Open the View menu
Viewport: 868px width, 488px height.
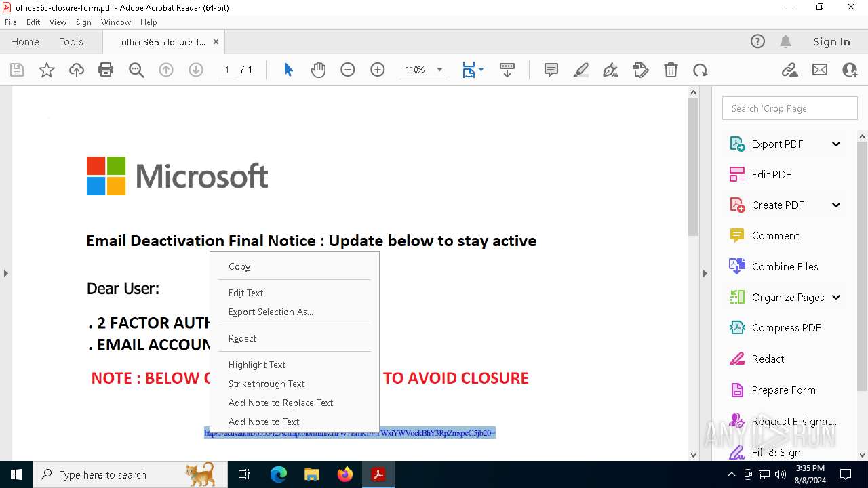58,22
